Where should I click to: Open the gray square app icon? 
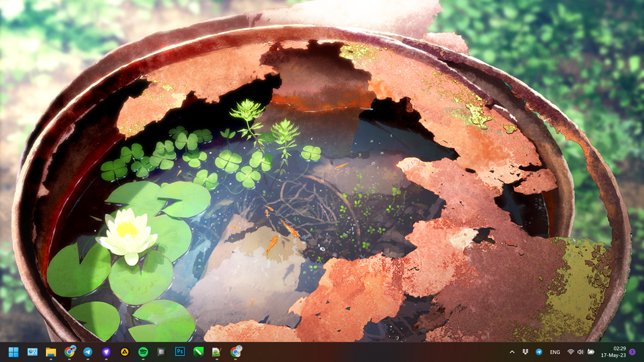(x=162, y=352)
